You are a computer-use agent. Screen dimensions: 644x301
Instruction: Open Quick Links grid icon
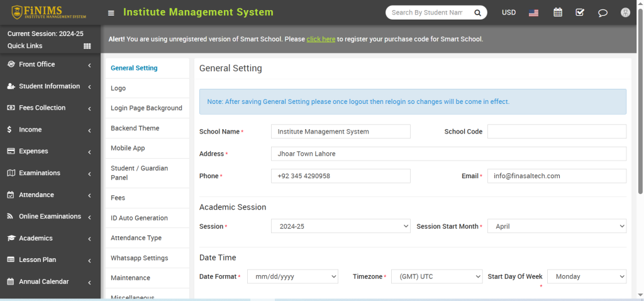pyautogui.click(x=87, y=46)
